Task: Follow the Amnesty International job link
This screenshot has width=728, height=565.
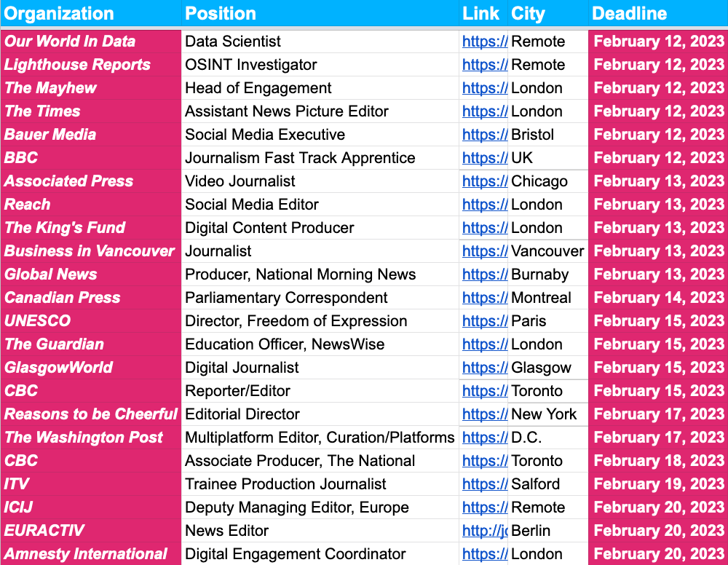Action: click(x=484, y=554)
